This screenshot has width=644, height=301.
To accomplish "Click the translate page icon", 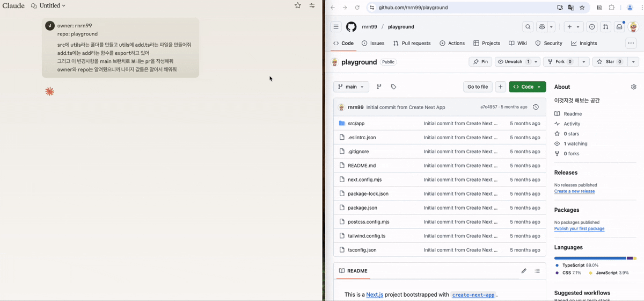I will pos(571,8).
